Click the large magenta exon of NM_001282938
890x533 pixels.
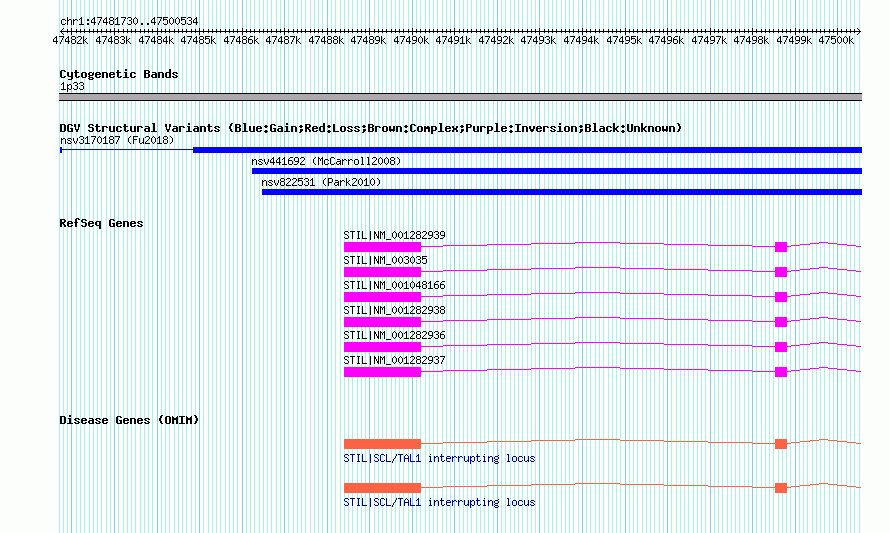tap(382, 322)
